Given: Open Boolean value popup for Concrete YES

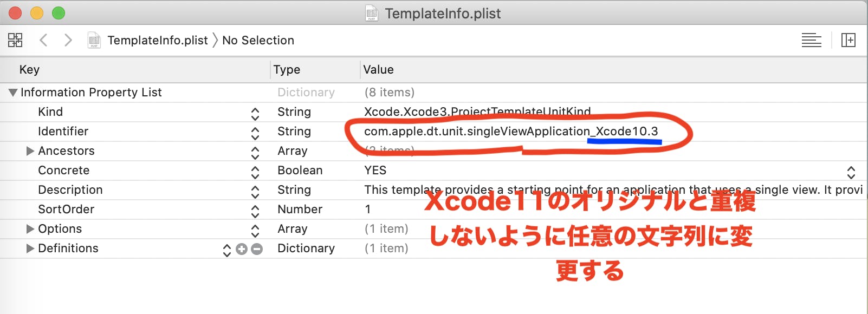Looking at the screenshot, I should (851, 172).
